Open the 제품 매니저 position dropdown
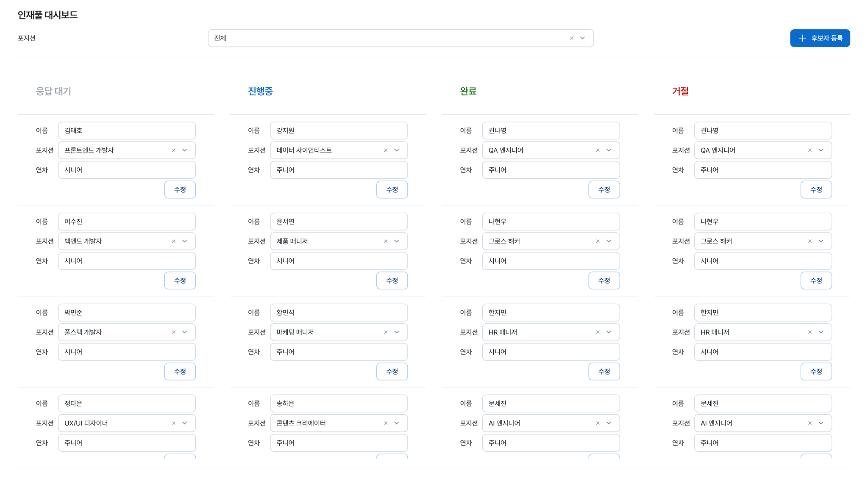 [397, 241]
